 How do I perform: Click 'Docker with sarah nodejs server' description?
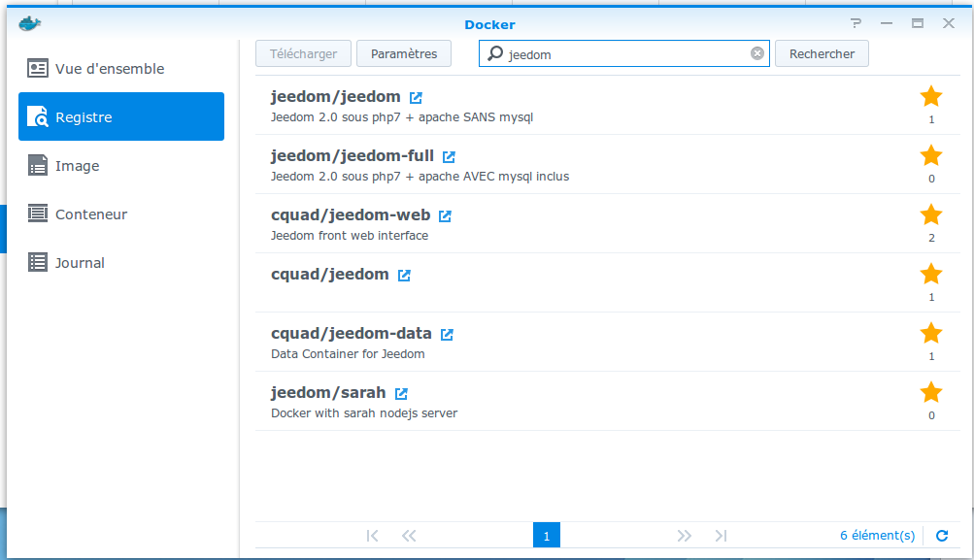[364, 412]
